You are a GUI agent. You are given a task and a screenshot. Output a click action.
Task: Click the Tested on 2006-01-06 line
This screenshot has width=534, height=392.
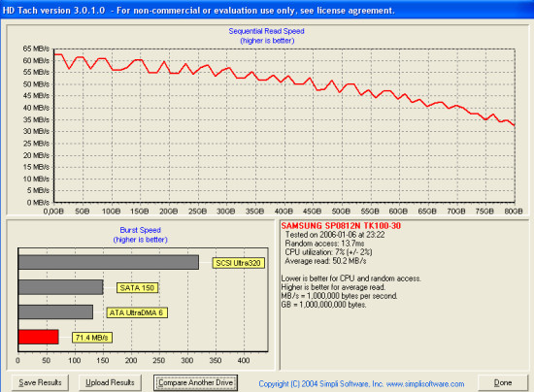(x=335, y=235)
